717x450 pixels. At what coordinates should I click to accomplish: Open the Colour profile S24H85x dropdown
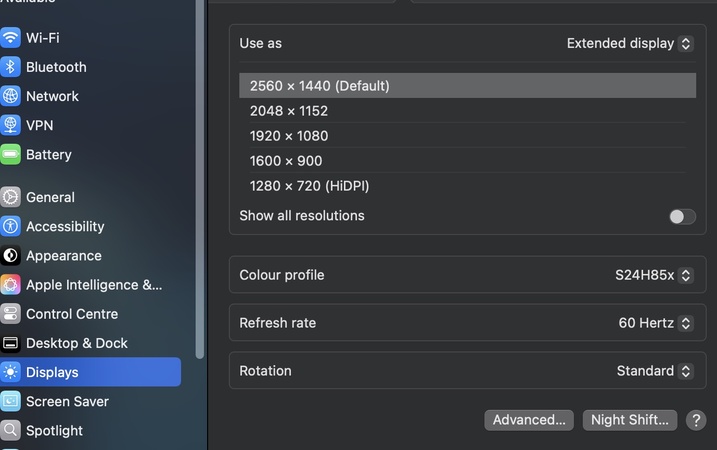pos(654,275)
